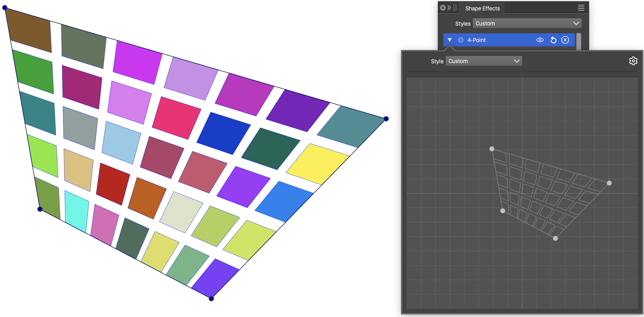The image size is (644, 317).
Task: Click the bottom-right handle in the preview grid
Action: 555,238
